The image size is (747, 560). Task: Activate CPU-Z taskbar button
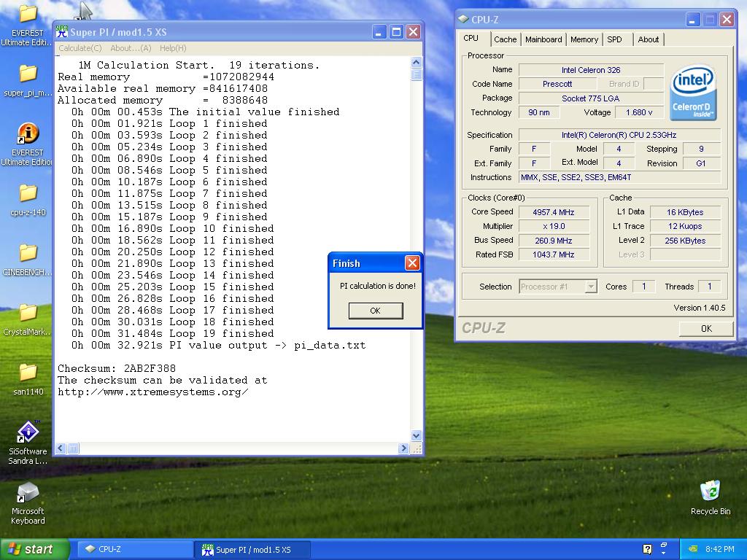coord(134,549)
